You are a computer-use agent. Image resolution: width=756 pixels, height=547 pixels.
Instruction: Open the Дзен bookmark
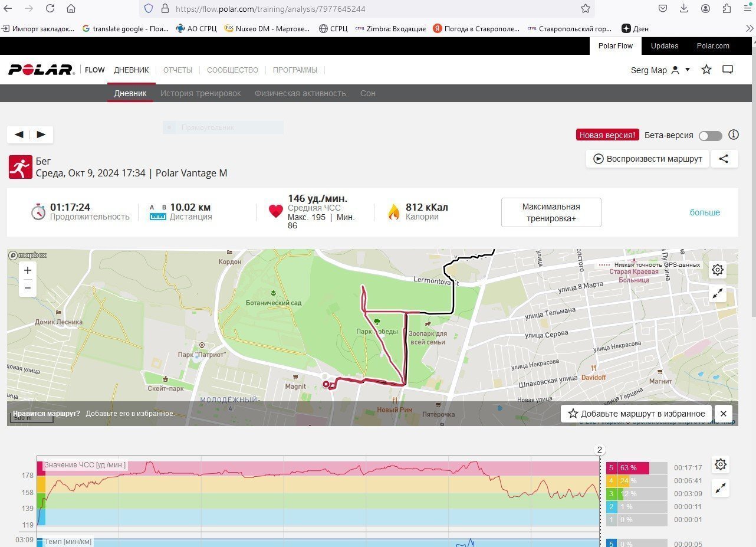click(635, 28)
